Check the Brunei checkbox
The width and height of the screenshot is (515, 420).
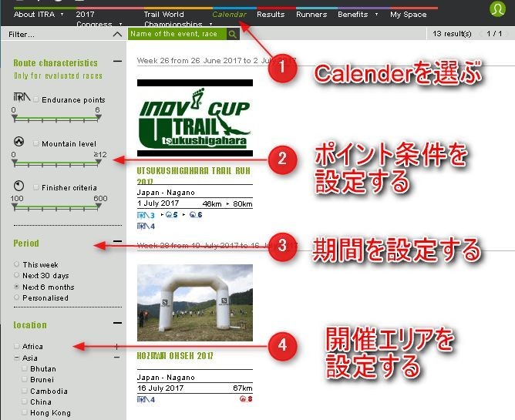(25, 379)
